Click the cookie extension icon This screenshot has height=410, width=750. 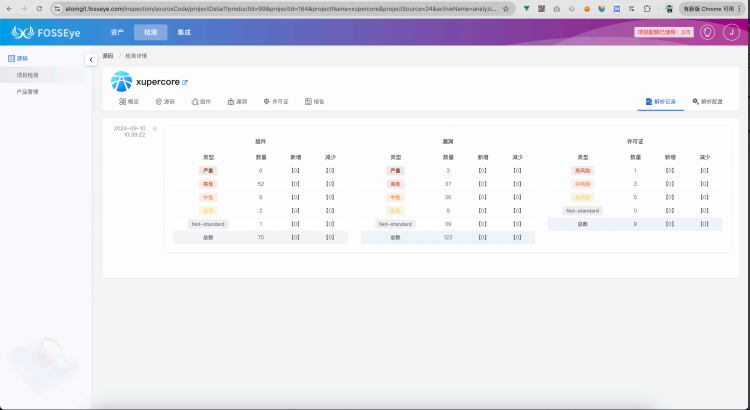pyautogui.click(x=586, y=9)
